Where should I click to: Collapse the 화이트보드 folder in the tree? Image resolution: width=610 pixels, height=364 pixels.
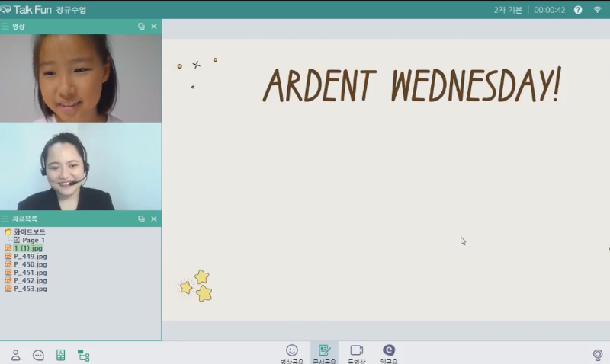(8, 231)
